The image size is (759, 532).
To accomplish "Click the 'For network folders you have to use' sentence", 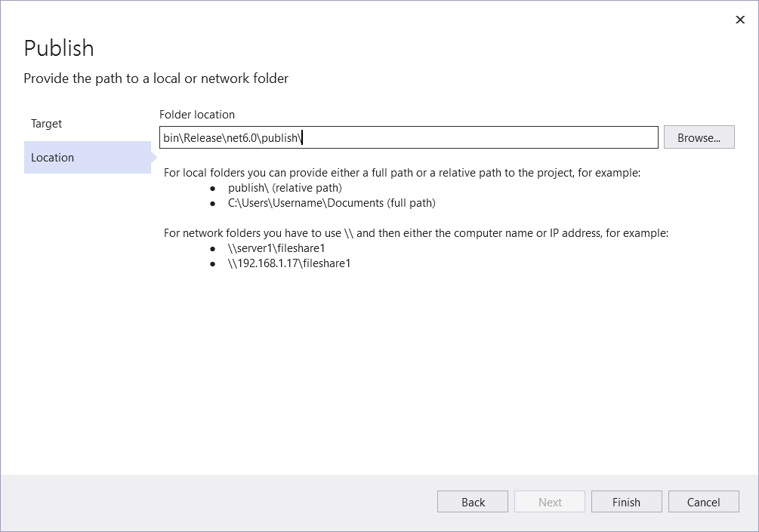I will coord(416,233).
